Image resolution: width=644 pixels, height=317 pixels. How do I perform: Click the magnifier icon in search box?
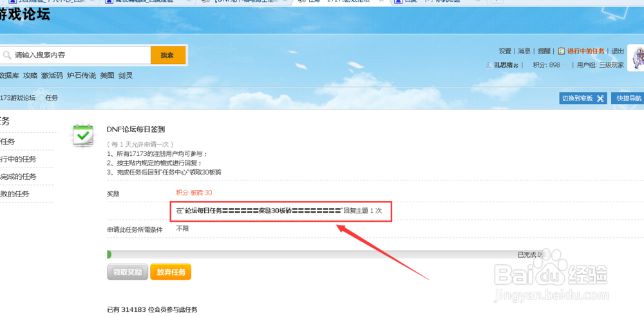6,55
